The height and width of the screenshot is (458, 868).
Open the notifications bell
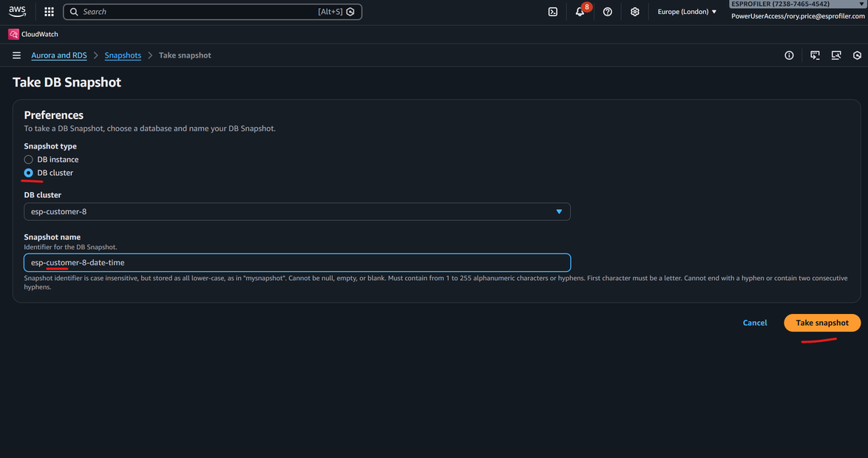[580, 12]
